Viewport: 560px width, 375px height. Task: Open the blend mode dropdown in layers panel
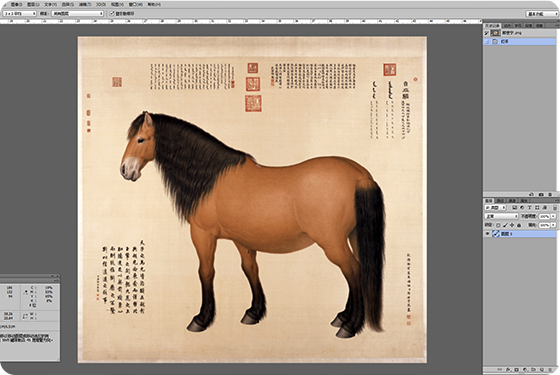[x=501, y=216]
